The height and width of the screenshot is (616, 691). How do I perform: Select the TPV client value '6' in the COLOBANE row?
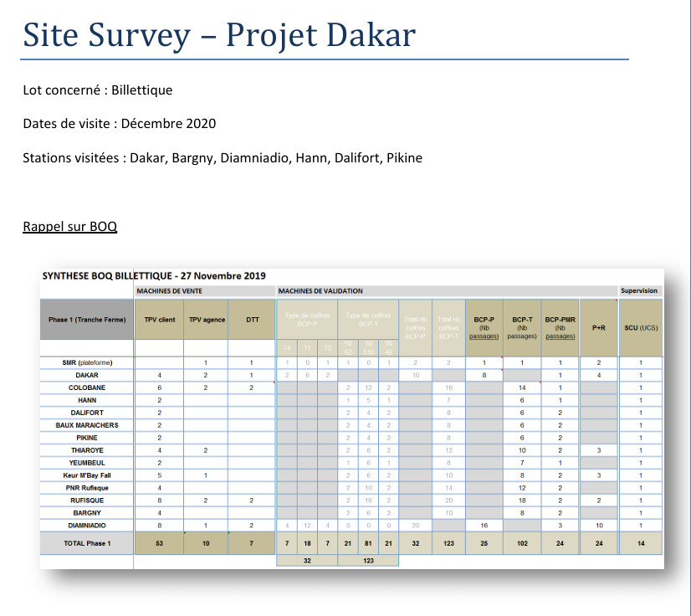pos(160,388)
